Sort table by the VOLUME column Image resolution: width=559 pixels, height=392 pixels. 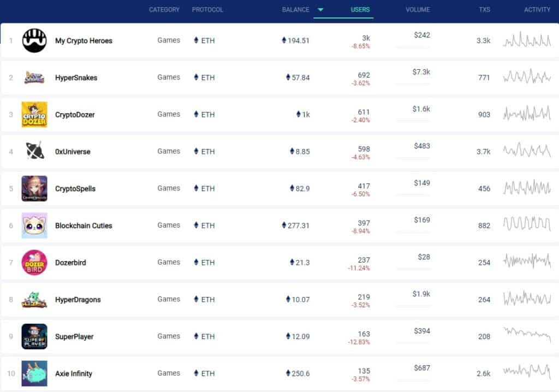click(418, 10)
